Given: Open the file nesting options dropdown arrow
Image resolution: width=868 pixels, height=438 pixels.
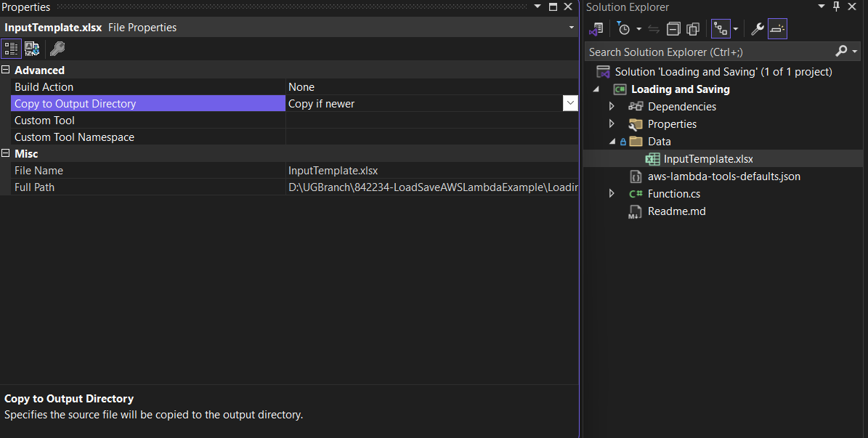Looking at the screenshot, I should [x=736, y=29].
